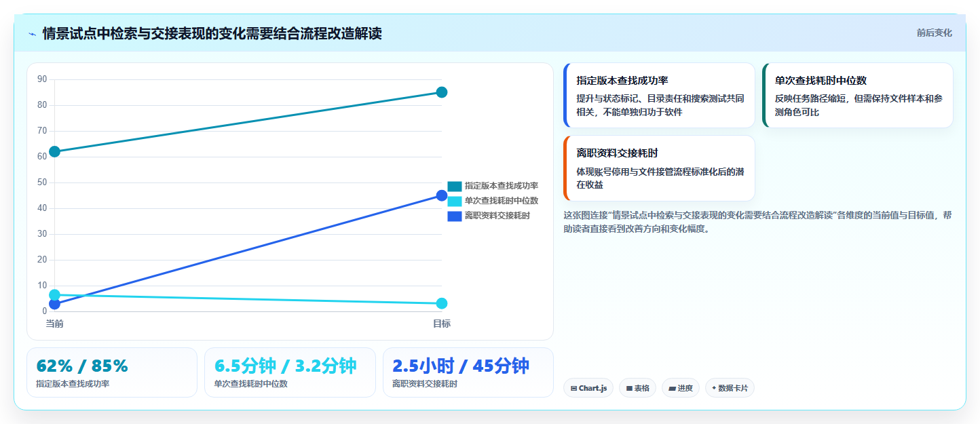Click the lightning icon beside the title
The height and width of the screenshot is (424, 980).
click(32, 33)
